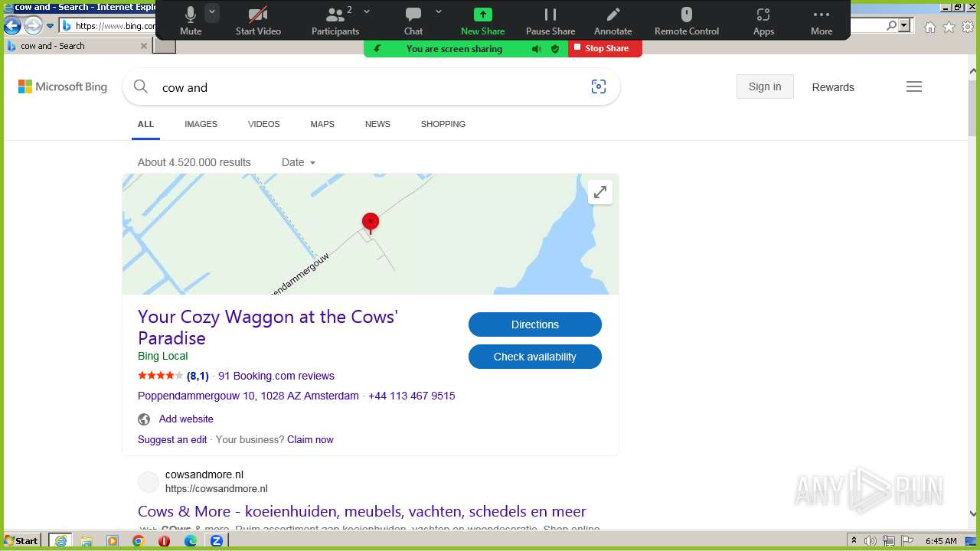Image resolution: width=980 pixels, height=551 pixels.
Task: Click the Bing search magnifier icon
Action: [141, 86]
